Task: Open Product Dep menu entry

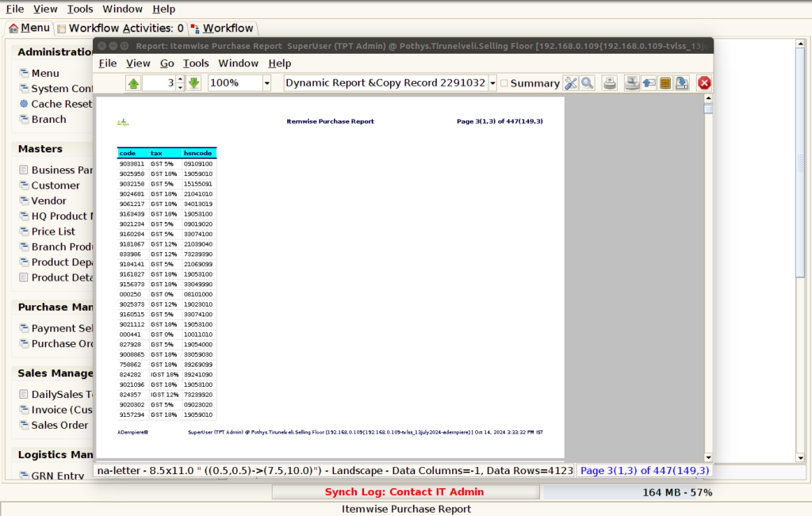Action: (62, 262)
